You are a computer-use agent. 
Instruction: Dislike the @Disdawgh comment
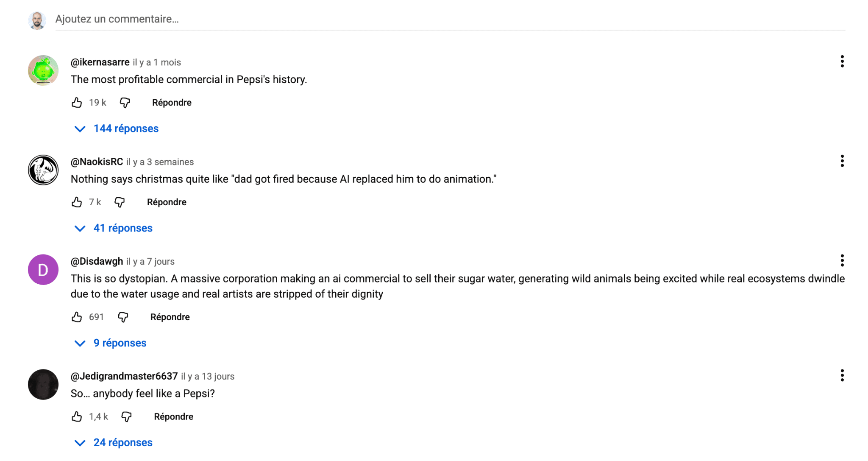[x=123, y=317]
